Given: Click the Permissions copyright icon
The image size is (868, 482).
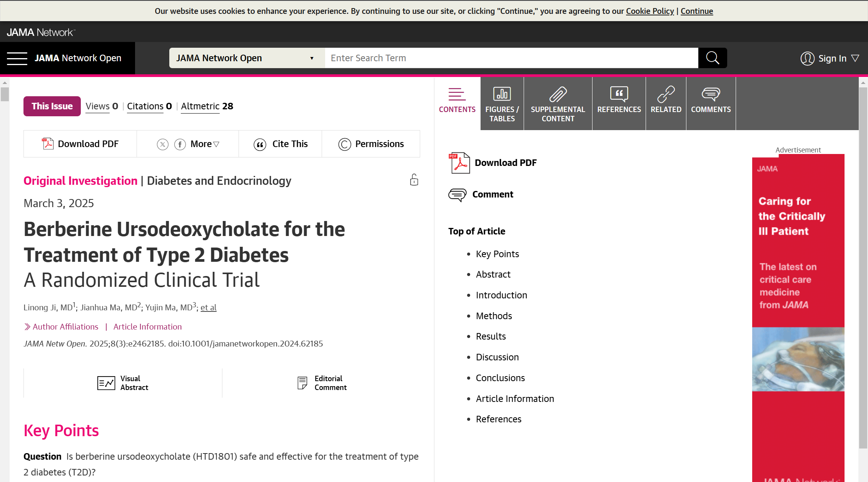Looking at the screenshot, I should pos(345,144).
